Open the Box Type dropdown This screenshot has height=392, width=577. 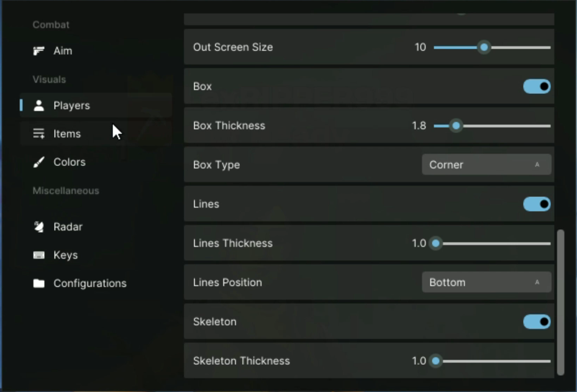tap(486, 165)
